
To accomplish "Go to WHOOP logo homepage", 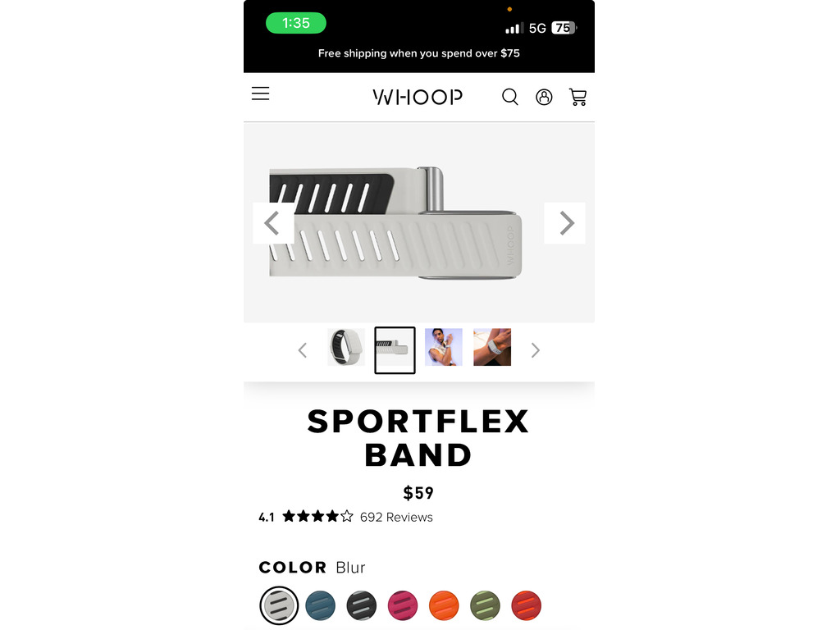I will pyautogui.click(x=418, y=97).
